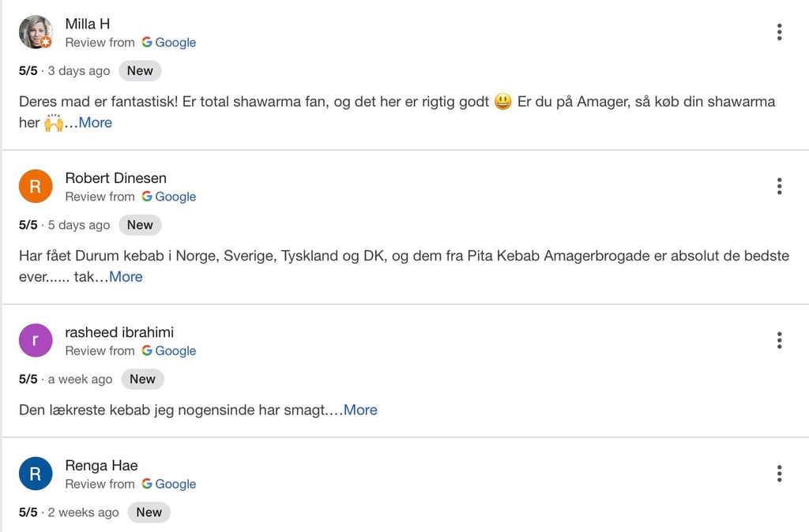Click the New badge on Renga Hae's review
Viewport: 809px width, 532px height.
[149, 512]
